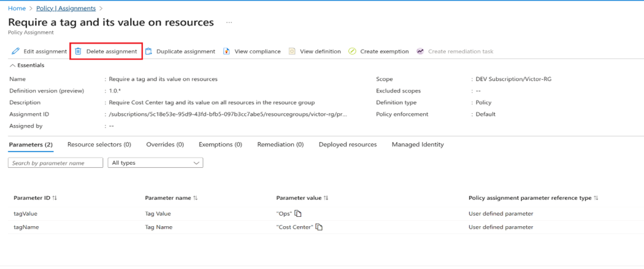
Task: Open the Exemptions (0) tab
Action: [221, 145]
